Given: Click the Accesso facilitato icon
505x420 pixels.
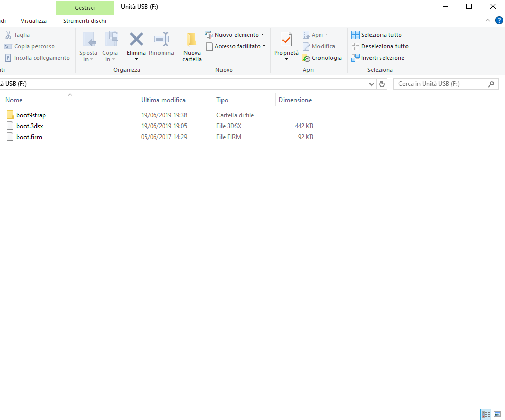Looking at the screenshot, I should click(209, 46).
